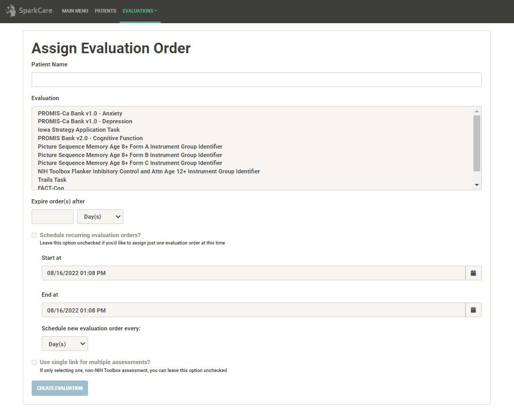
Task: Select Picture Sequence Memory Form A
Action: (x=130, y=146)
